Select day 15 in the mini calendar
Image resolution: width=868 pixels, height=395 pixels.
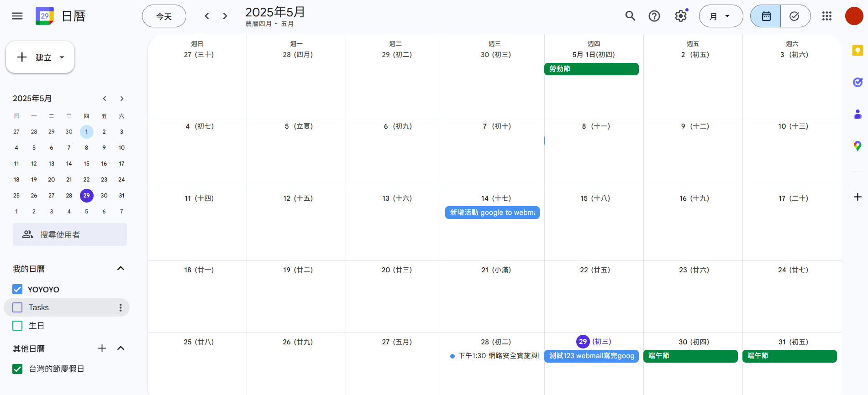(86, 164)
